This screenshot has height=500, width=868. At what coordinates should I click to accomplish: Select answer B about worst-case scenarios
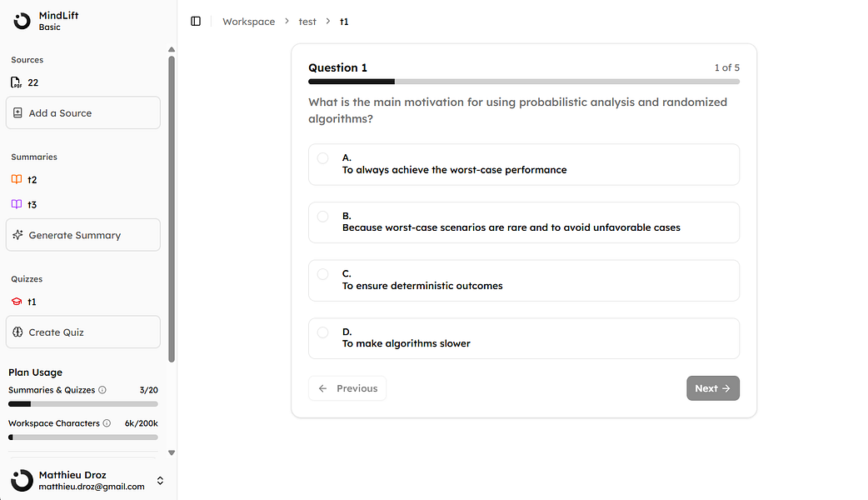(x=323, y=216)
